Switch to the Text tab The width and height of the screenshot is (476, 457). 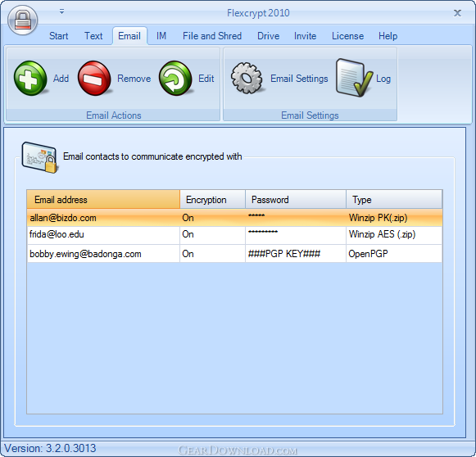click(93, 36)
